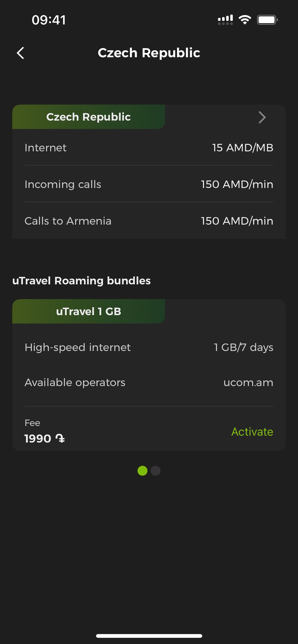Viewport: 298px width, 644px height.
Task: Open the ucom.am operator link
Action: [x=248, y=383]
